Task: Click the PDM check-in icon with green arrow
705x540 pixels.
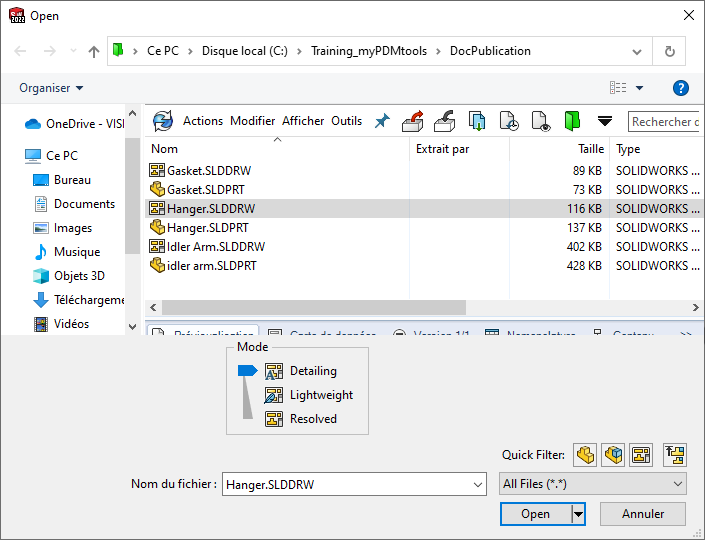Action: [x=477, y=121]
